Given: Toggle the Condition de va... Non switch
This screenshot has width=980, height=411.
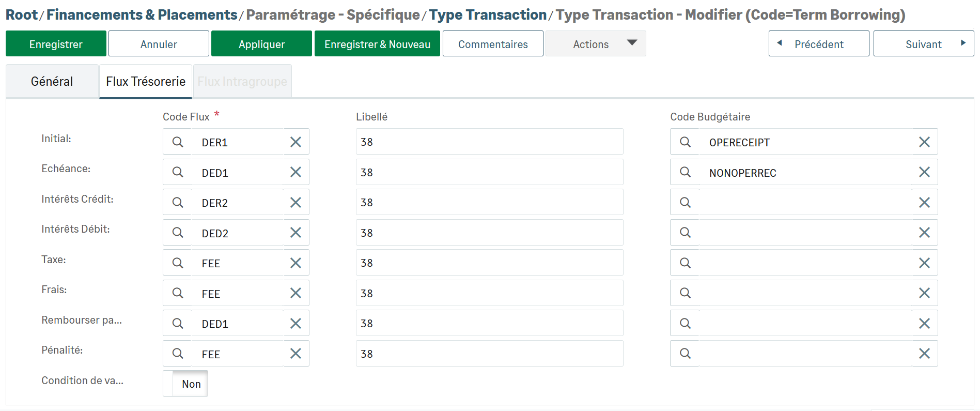Looking at the screenshot, I should pos(185,384).
